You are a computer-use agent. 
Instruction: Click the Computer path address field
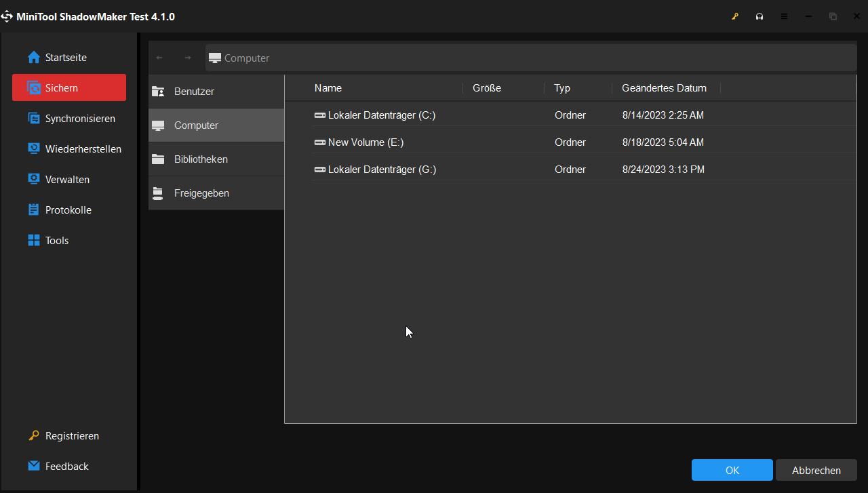pyautogui.click(x=531, y=58)
